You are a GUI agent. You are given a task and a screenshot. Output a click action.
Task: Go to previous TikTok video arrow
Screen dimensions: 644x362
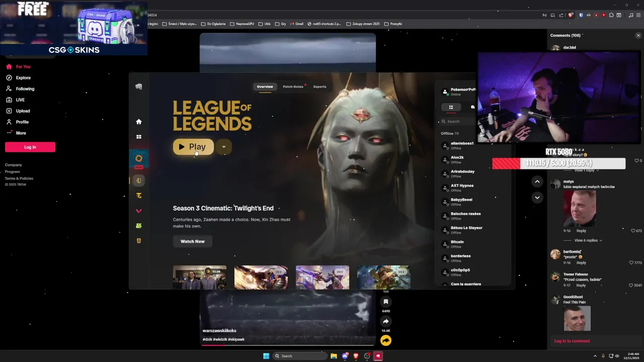[x=537, y=182]
